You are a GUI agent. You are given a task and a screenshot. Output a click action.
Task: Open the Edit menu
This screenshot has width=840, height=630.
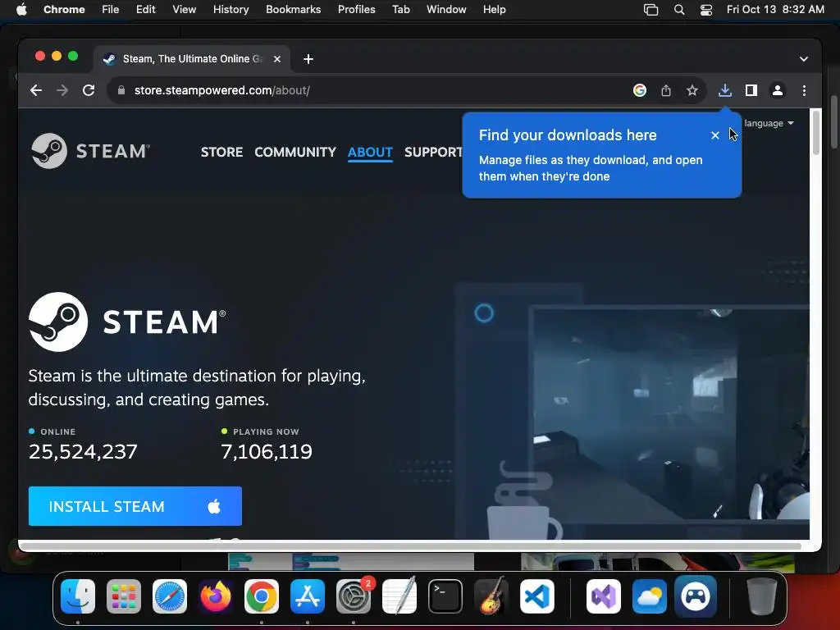pyautogui.click(x=146, y=10)
